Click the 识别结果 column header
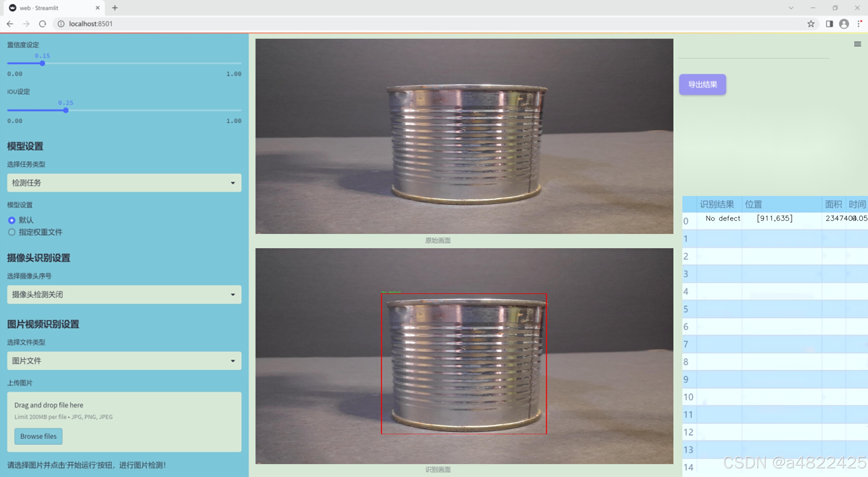Screen dimensions: 868x477 pyautogui.click(x=716, y=204)
